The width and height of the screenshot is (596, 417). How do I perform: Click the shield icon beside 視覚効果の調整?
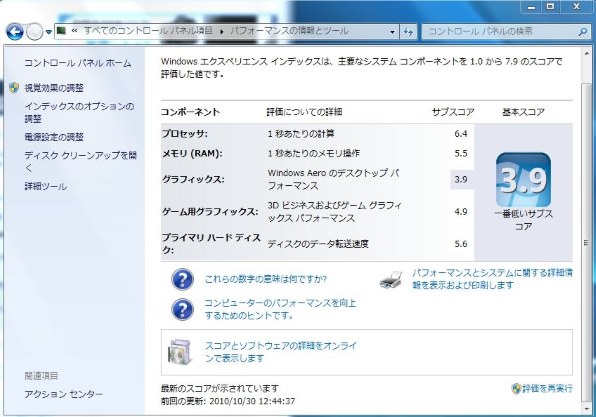tap(14, 88)
